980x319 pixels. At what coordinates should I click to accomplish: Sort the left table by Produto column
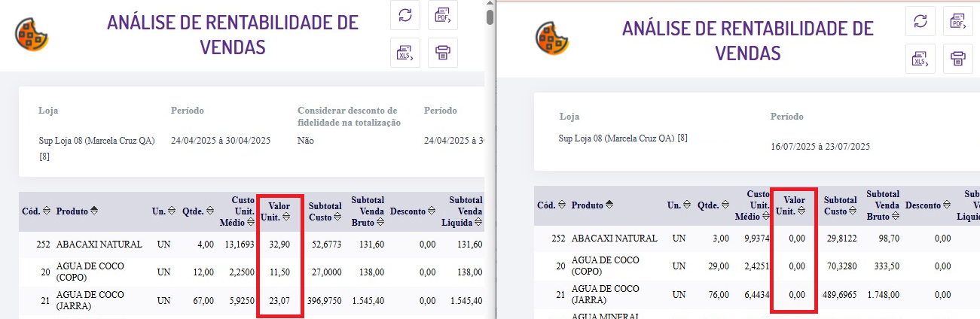93,211
